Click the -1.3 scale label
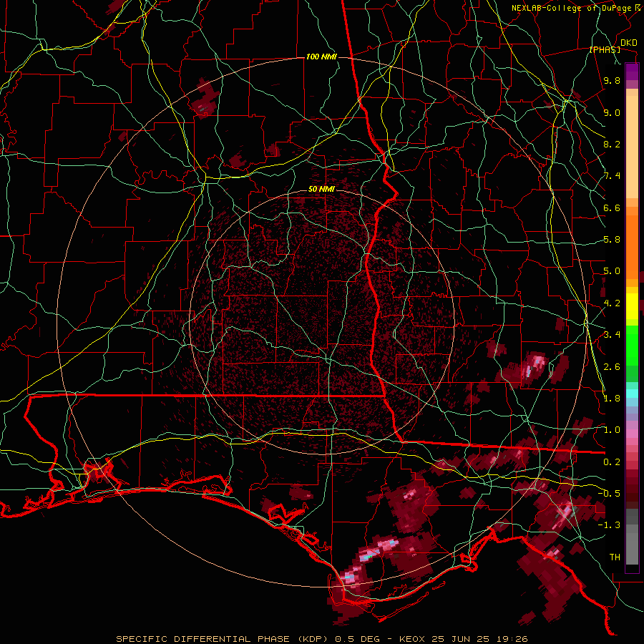This screenshot has width=644, height=644. [609, 525]
